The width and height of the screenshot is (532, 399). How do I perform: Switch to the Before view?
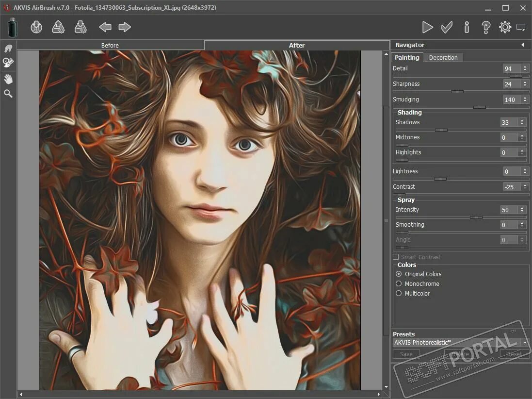coord(110,45)
